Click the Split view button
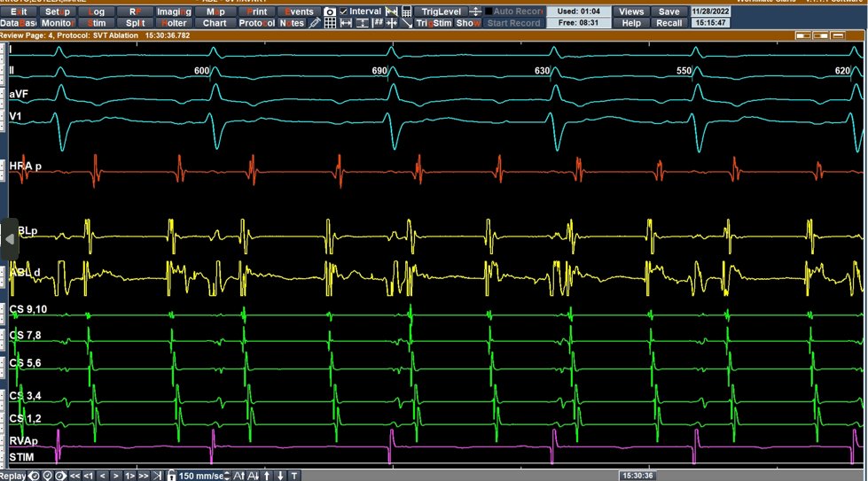The image size is (868, 481). point(135,23)
